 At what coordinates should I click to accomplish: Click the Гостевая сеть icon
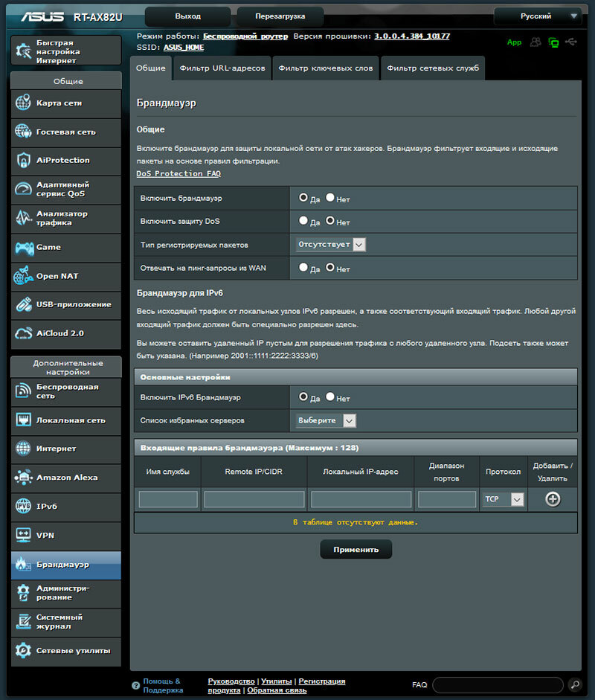click(23, 131)
